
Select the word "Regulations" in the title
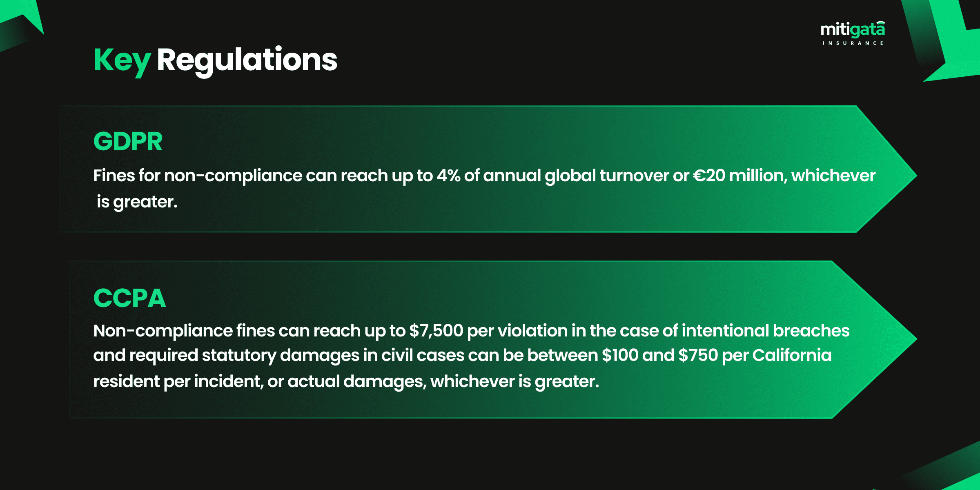[247, 60]
